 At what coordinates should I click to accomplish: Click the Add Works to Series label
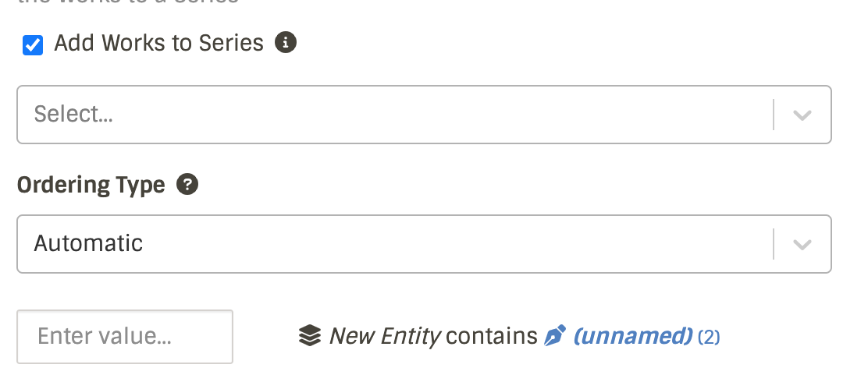tap(159, 43)
